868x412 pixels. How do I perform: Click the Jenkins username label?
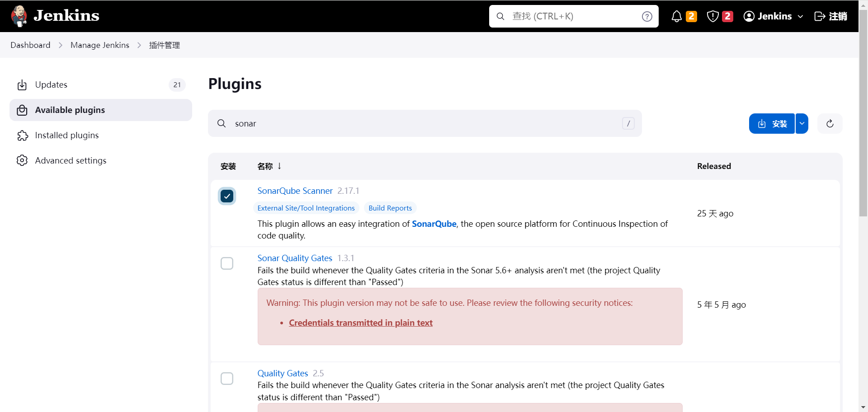coord(774,16)
